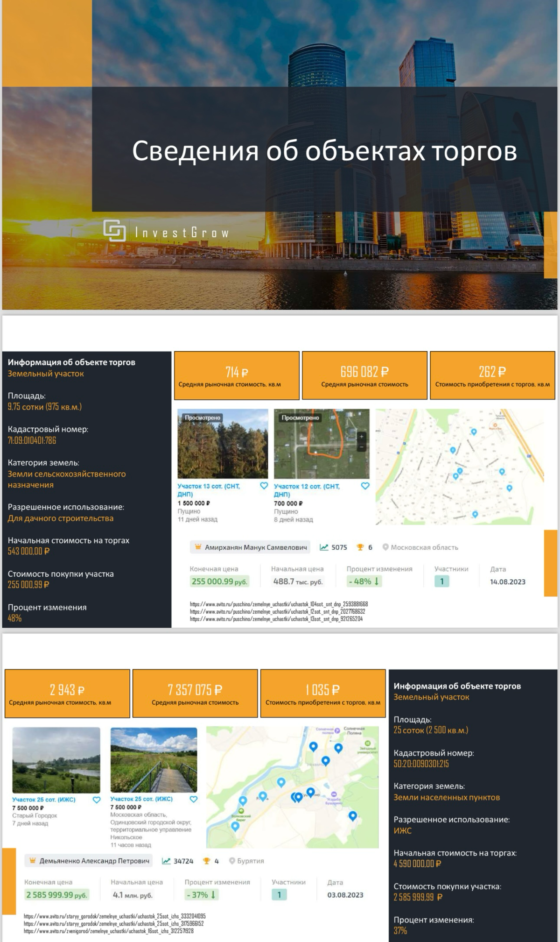560x942 pixels.
Task: Click location pin icon beside Бурятия
Action: (x=232, y=860)
